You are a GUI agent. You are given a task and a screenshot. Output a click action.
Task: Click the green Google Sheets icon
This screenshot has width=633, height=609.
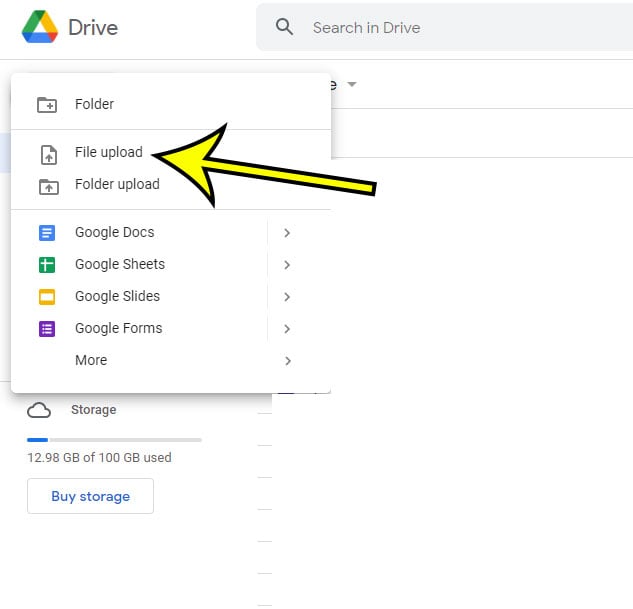[x=47, y=265]
